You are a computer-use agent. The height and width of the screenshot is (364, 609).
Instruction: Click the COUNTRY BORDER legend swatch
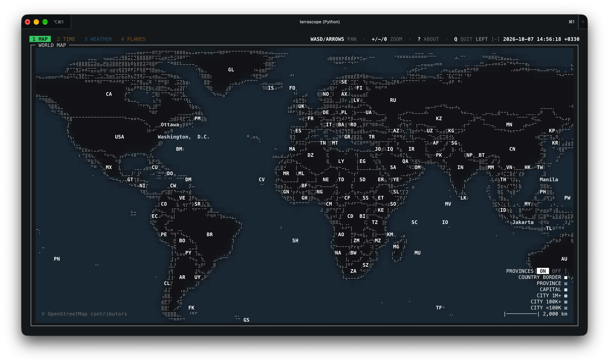[566, 277]
